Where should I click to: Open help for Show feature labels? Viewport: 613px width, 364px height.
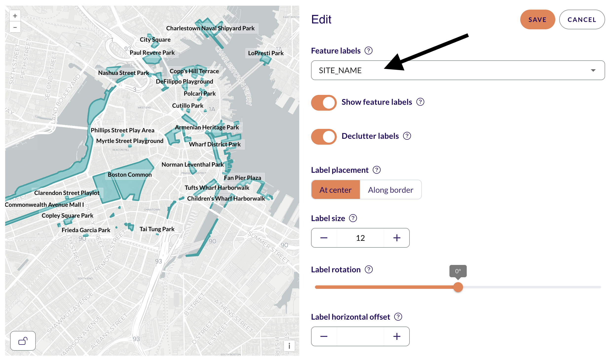pos(420,102)
